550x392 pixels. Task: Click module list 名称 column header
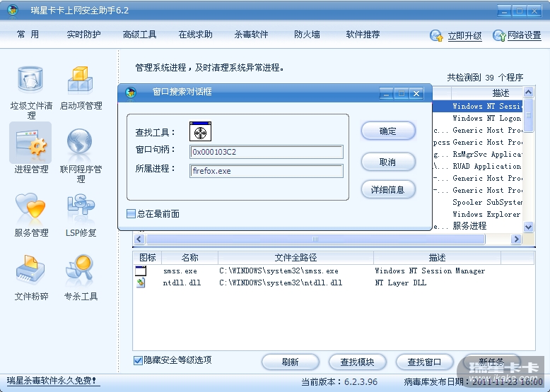click(x=189, y=258)
